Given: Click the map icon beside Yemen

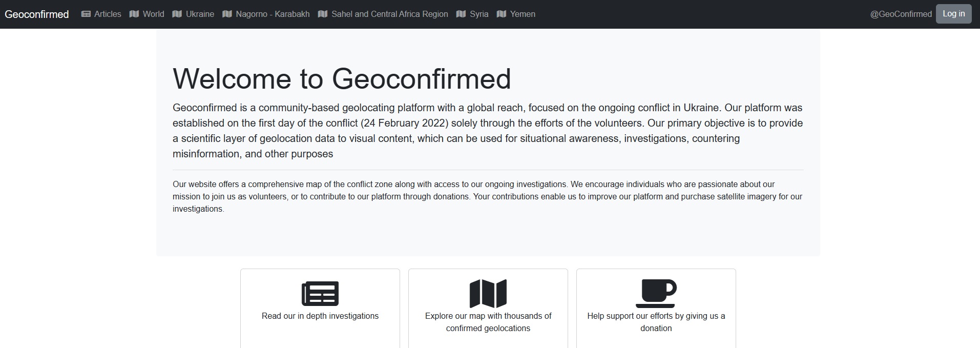Looking at the screenshot, I should 502,14.
